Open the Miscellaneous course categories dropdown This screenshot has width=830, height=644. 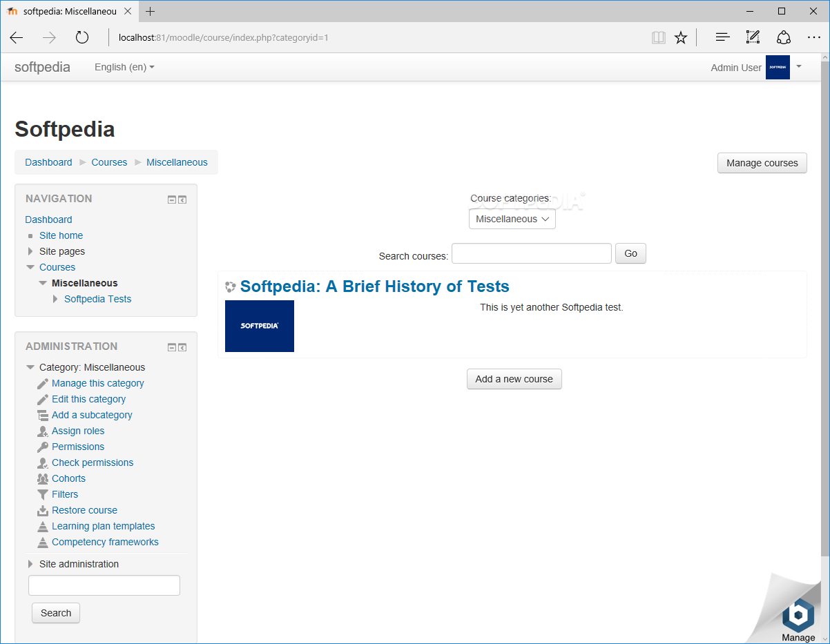pyautogui.click(x=512, y=219)
